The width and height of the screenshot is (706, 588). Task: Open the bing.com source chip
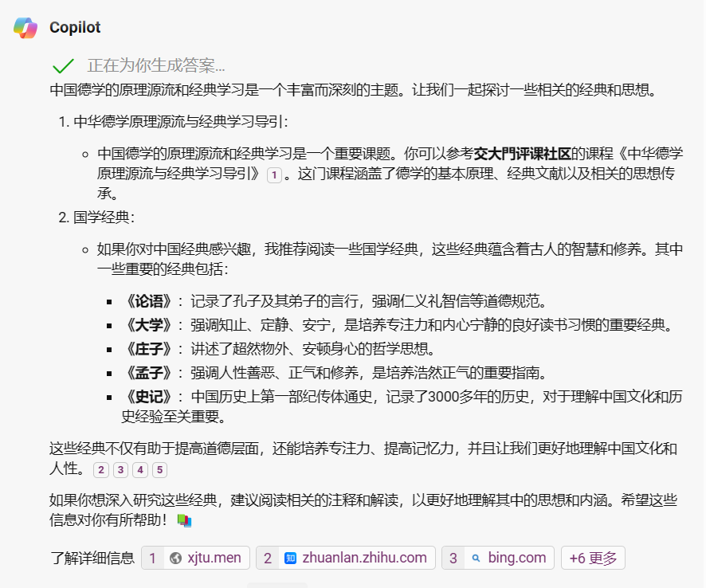click(498, 558)
